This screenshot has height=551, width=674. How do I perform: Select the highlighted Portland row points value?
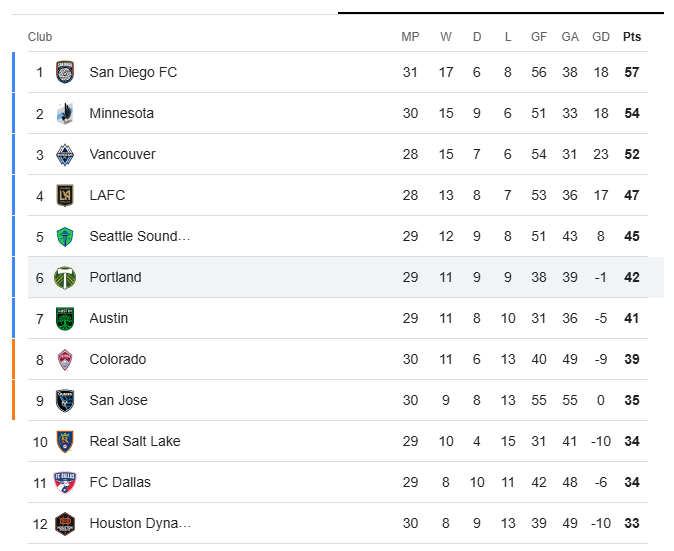click(632, 277)
